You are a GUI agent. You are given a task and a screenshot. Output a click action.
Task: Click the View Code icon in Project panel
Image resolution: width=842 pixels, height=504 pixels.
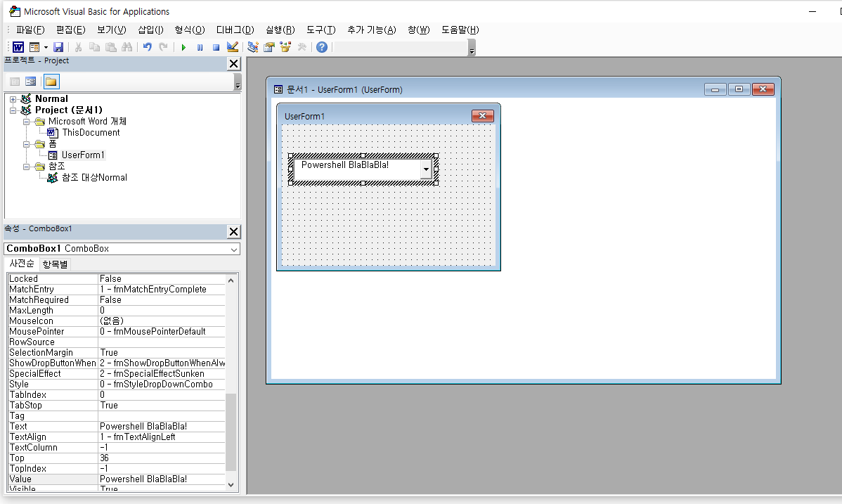[15, 82]
